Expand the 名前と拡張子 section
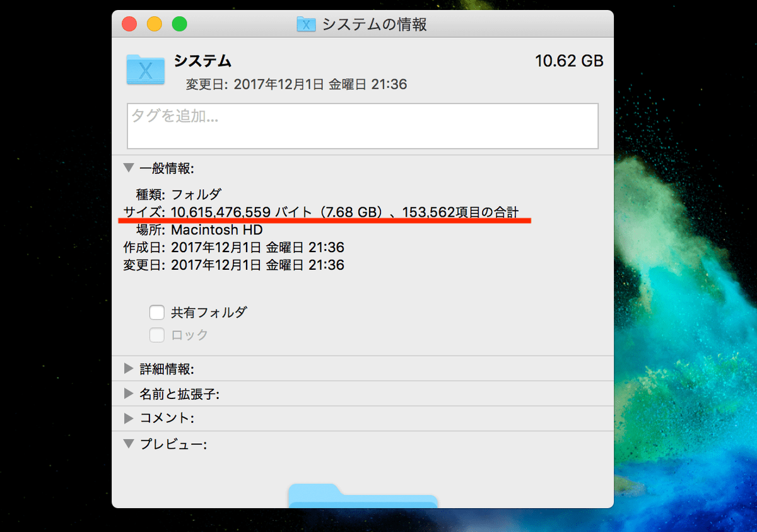 coord(129,394)
